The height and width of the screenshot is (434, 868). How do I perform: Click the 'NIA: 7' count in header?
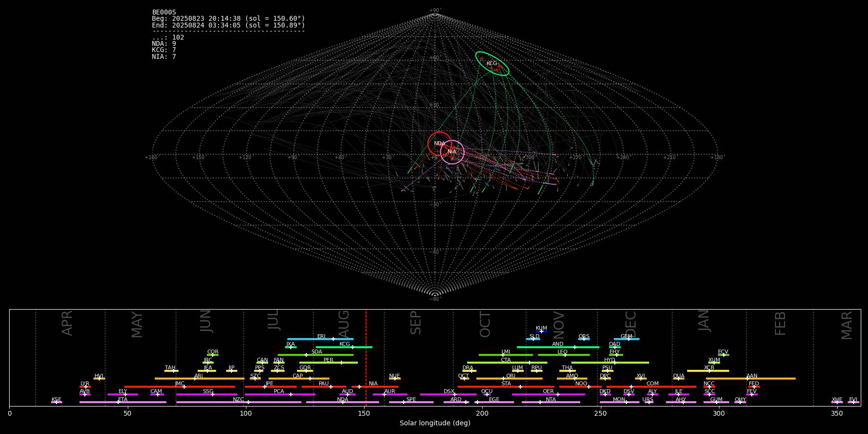164,57
